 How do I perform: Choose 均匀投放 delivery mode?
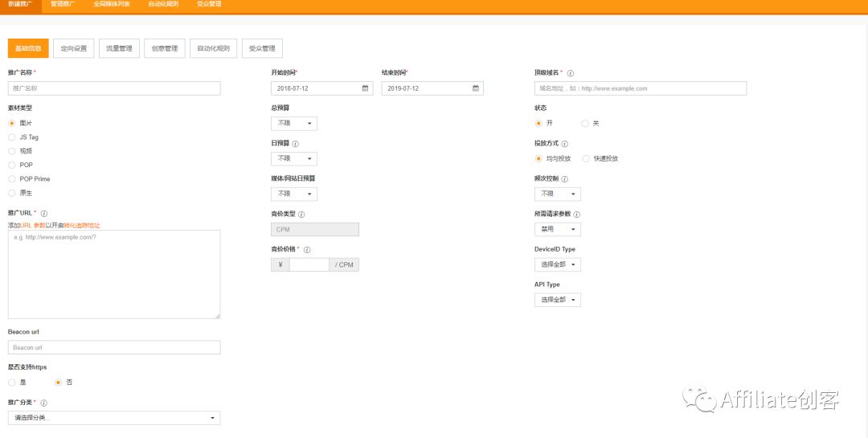pos(538,158)
